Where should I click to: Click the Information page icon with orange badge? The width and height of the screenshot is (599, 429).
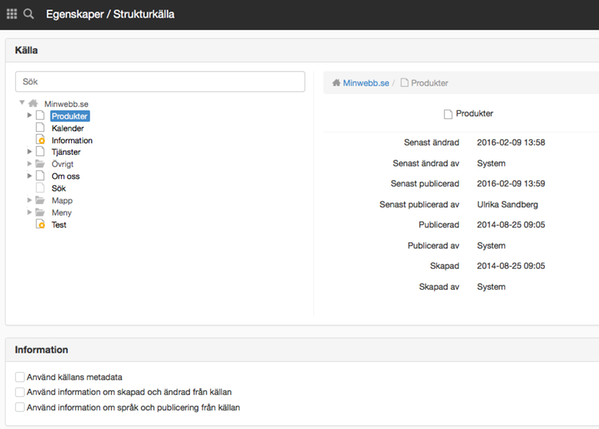pos(40,140)
